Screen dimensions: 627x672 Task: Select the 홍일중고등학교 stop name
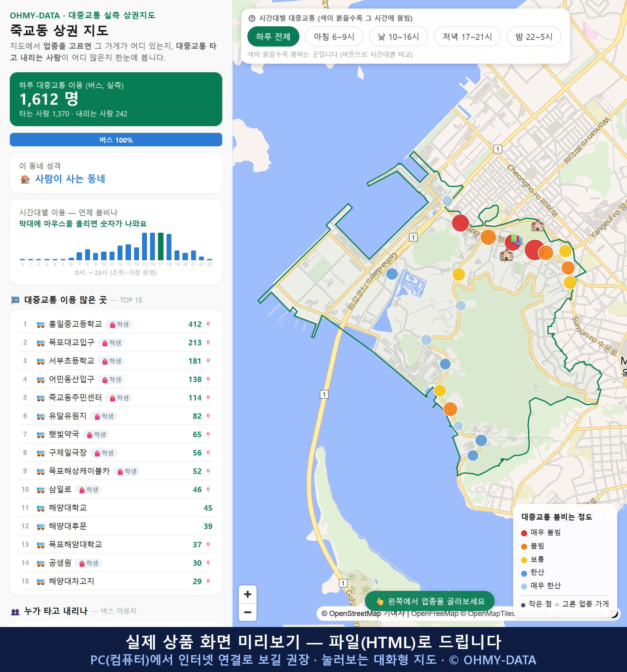(75, 324)
